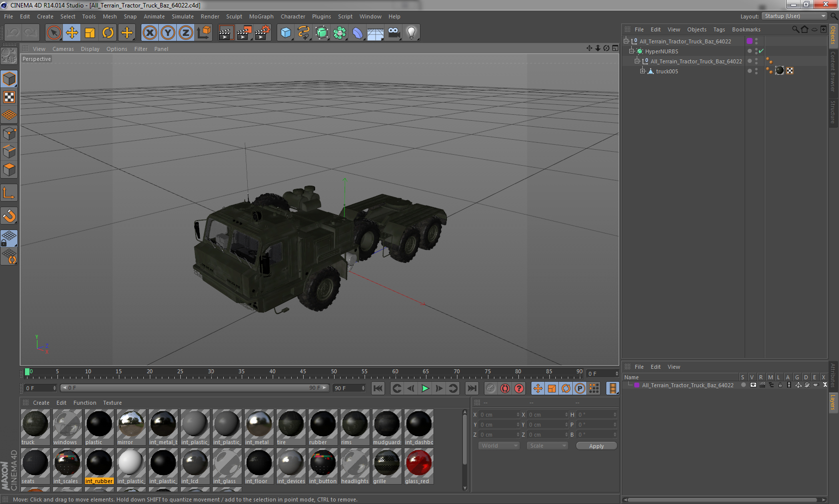Image resolution: width=839 pixels, height=504 pixels.
Task: Toggle Z axis lock
Action: 186,33
